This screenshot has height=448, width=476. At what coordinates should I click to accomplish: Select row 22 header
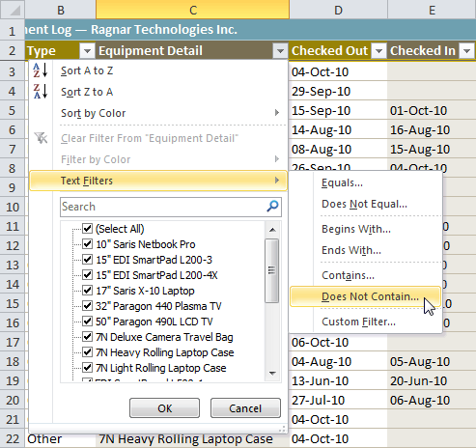tap(13, 438)
